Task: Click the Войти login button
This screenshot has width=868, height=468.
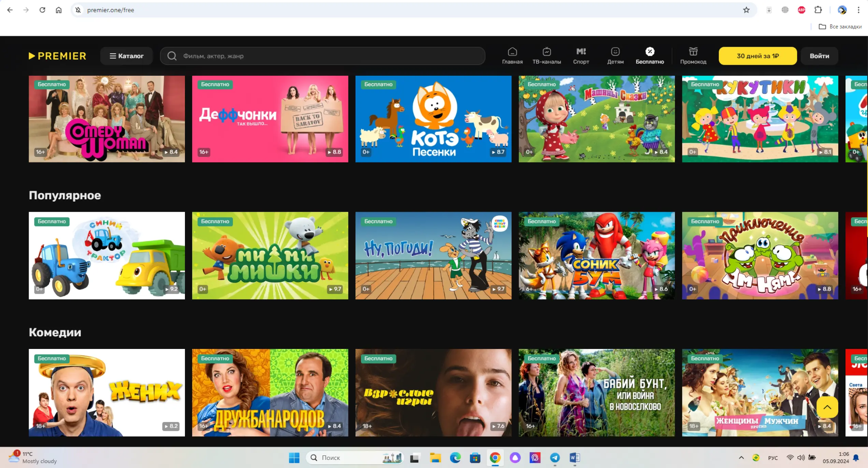Action: coord(819,56)
